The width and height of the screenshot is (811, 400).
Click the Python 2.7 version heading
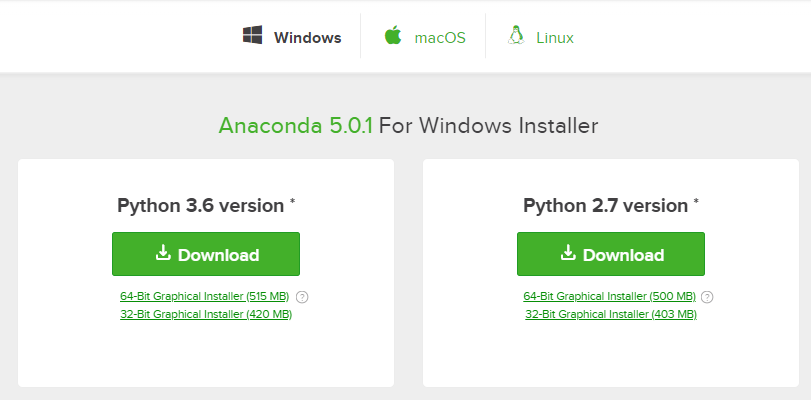[x=605, y=206]
